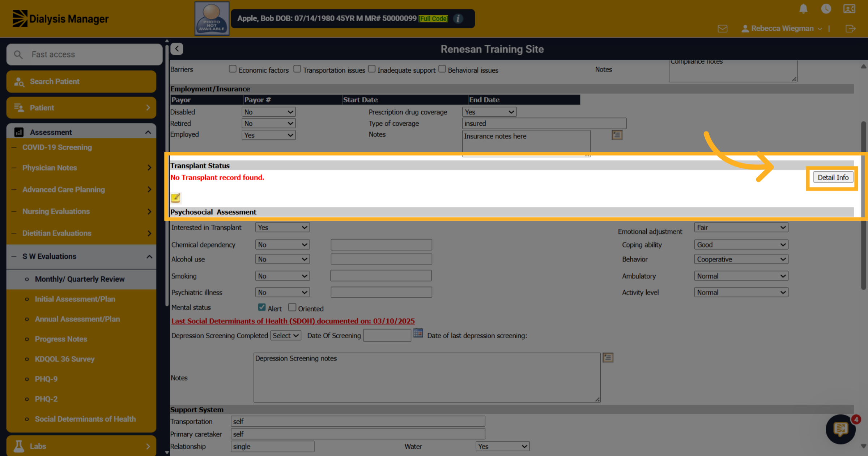Screen dimensions: 868x456
Task: Open the Prescription drug coverage dropdown
Action: point(489,112)
